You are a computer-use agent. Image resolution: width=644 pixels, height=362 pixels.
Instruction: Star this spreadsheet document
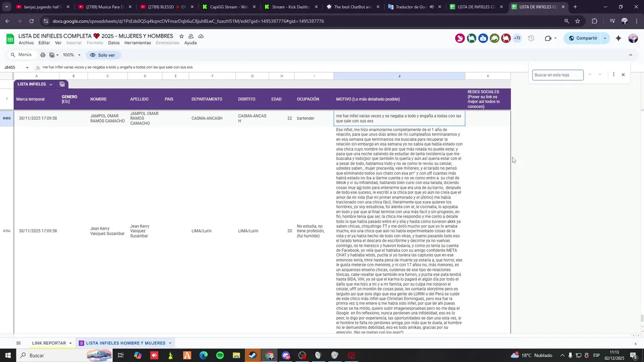coord(182,36)
